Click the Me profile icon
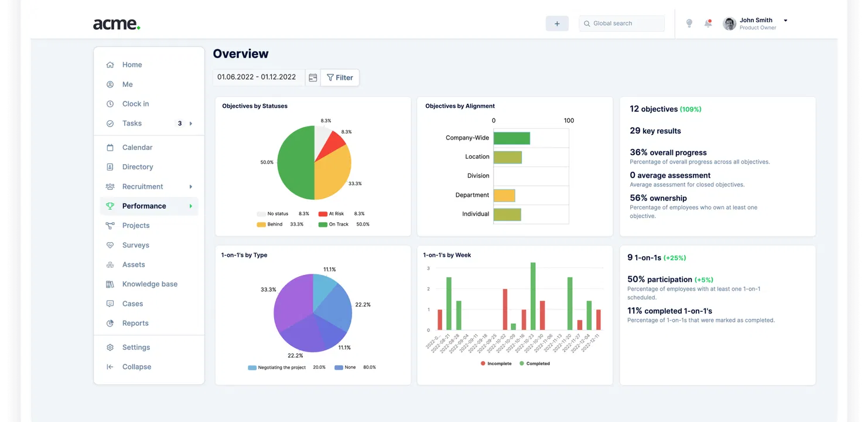The height and width of the screenshot is (422, 868). (x=110, y=84)
